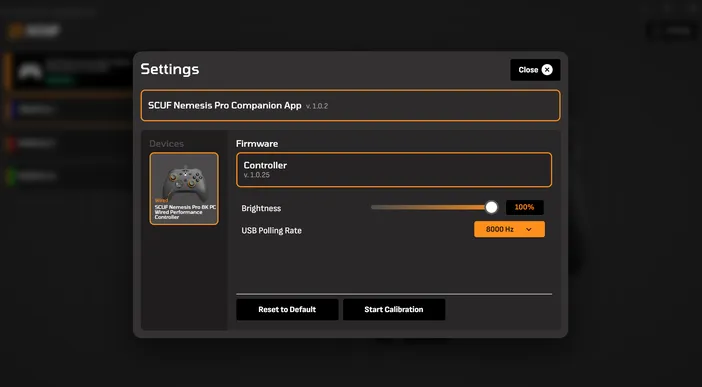This screenshot has height=387, width=702.
Task: Open the USB Polling Rate dropdown
Action: [x=509, y=229]
